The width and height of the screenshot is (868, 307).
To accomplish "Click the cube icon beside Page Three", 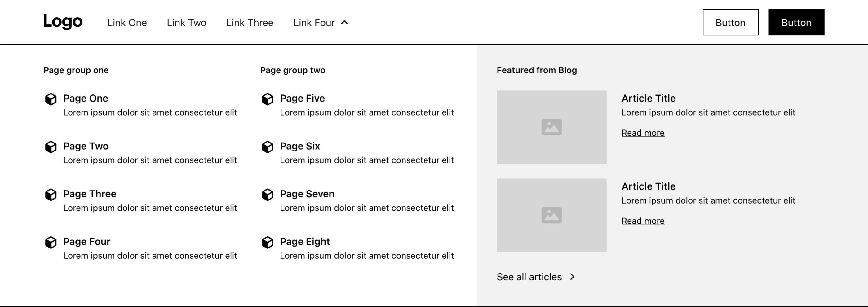I will click(x=51, y=195).
